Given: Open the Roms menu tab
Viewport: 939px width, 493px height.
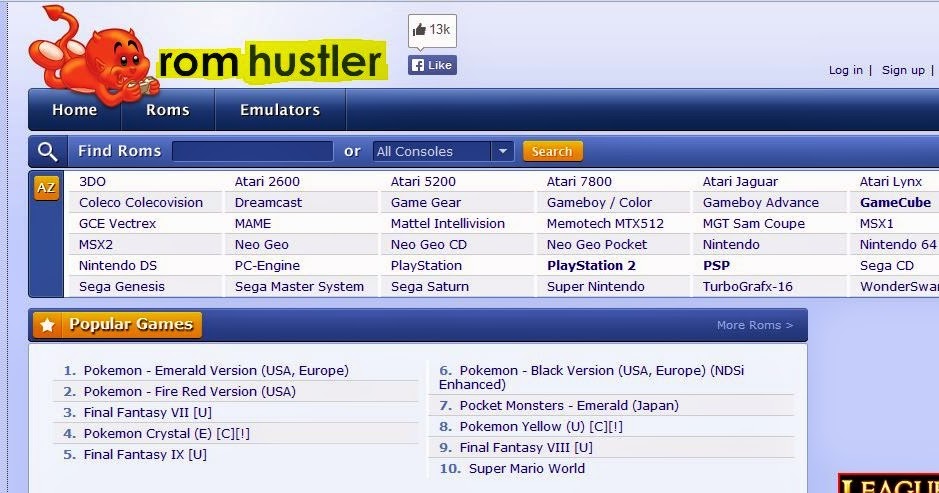Looking at the screenshot, I should point(168,110).
